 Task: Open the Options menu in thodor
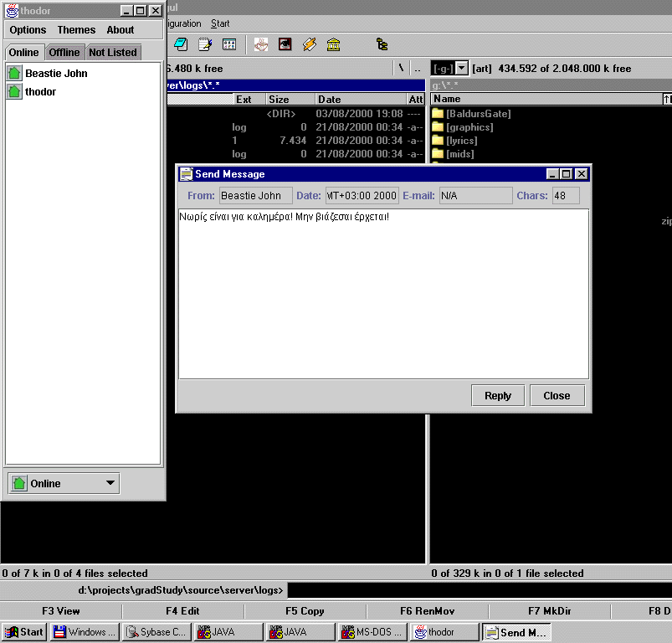point(28,30)
